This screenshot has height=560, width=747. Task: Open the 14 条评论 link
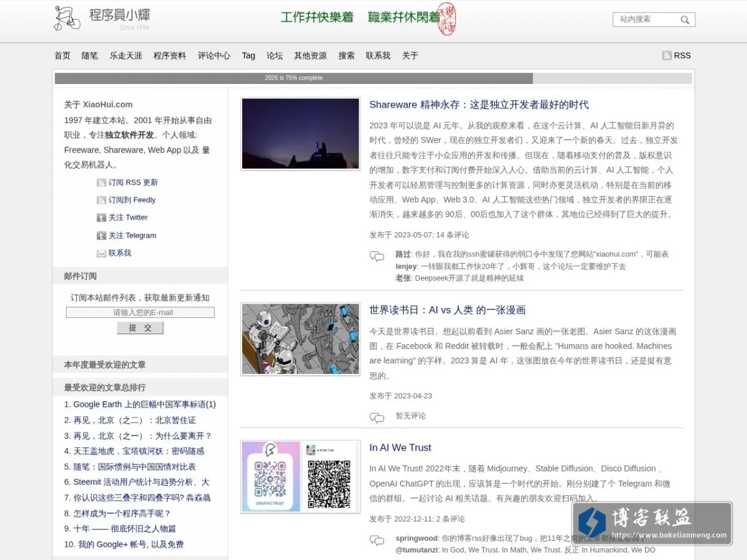(x=453, y=235)
